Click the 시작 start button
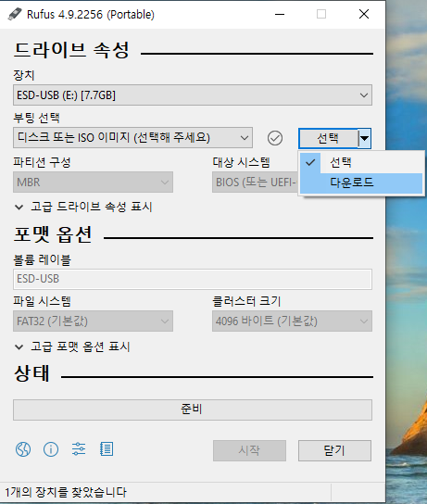The width and height of the screenshot is (427, 504). click(x=249, y=450)
